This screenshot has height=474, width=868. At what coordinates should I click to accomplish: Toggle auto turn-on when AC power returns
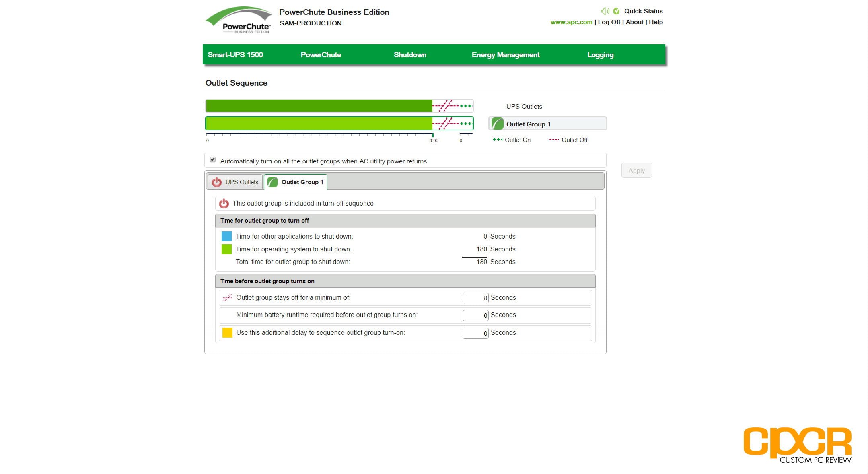tap(213, 160)
